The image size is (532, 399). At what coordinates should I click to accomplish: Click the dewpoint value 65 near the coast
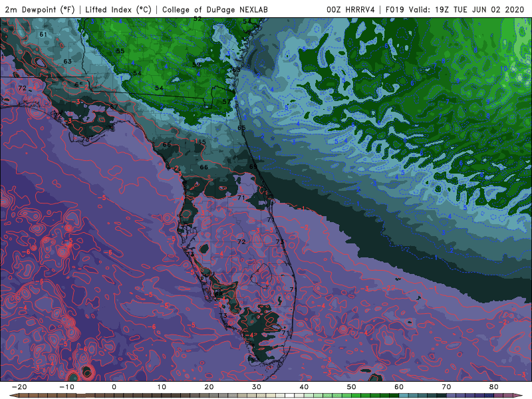click(241, 128)
